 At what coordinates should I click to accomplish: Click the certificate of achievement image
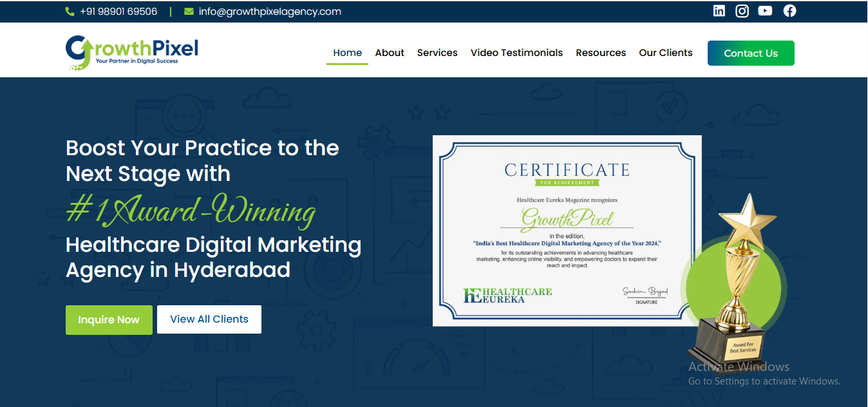coord(567,231)
